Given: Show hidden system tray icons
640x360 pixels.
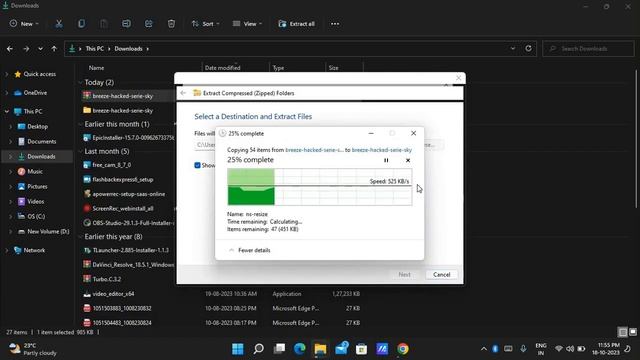Looking at the screenshot, I should (484, 349).
